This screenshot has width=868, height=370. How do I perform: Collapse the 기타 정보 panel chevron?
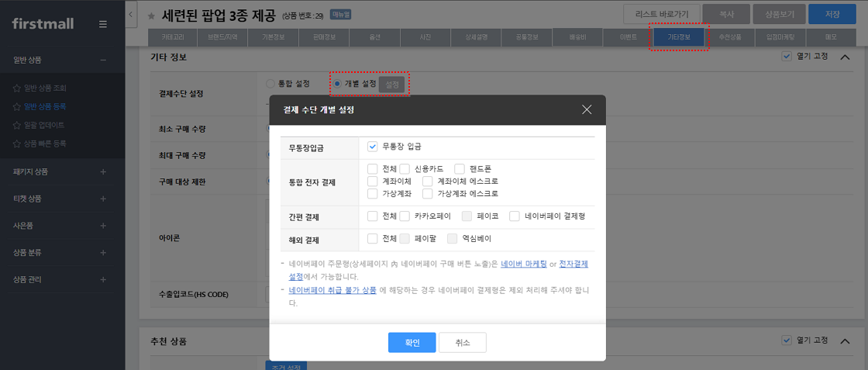(x=845, y=57)
